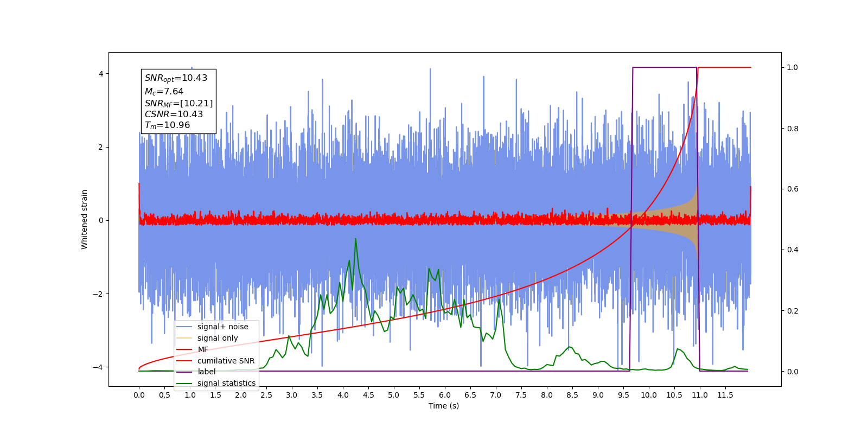
Task: Click the left y-axis tick label −4
Action: click(x=98, y=367)
